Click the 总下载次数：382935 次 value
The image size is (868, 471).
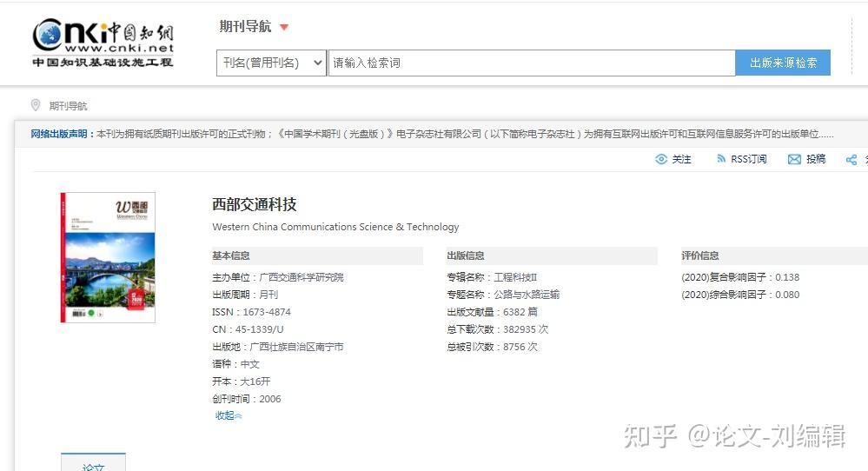click(x=498, y=329)
